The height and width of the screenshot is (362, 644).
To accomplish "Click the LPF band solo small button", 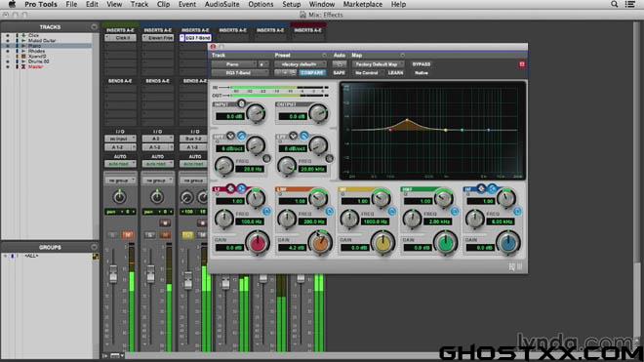I will 330,159.
